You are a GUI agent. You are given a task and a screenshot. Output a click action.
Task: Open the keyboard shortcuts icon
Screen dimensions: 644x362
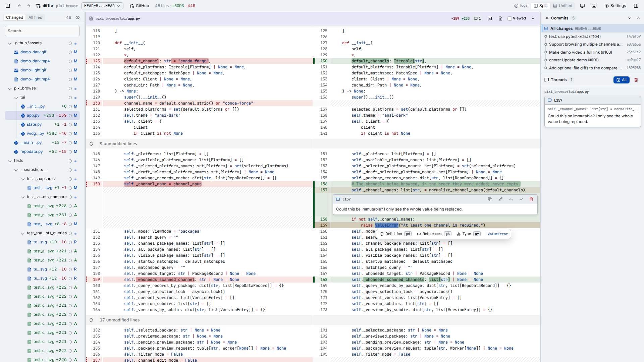pos(594,6)
